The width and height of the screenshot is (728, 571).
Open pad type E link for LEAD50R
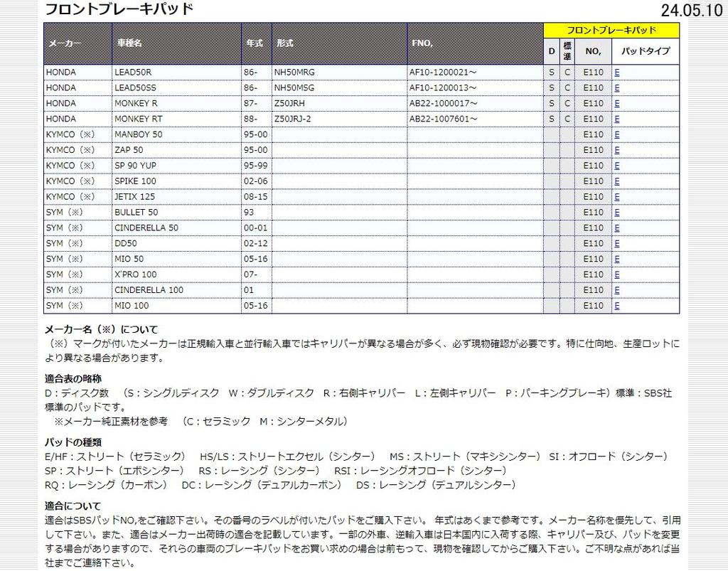pos(617,73)
